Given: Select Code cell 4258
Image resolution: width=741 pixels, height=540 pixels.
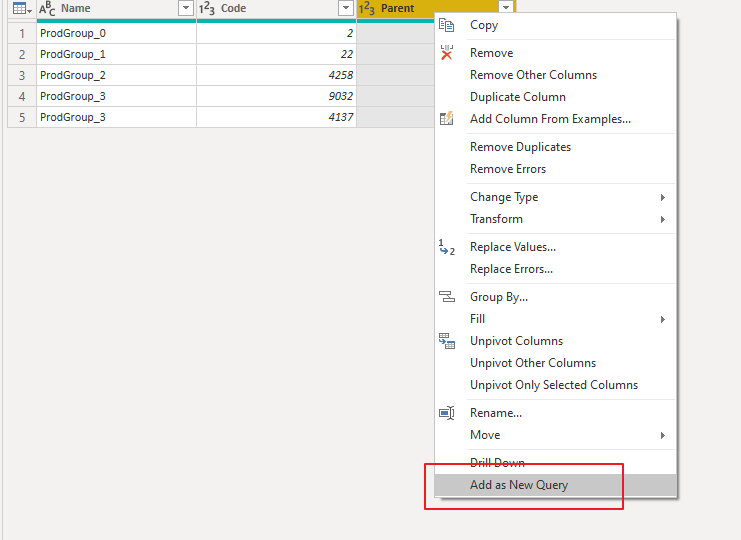Looking at the screenshot, I should tap(276, 75).
